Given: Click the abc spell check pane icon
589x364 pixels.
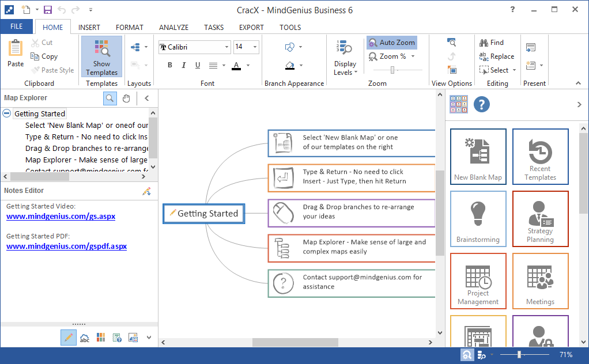Looking at the screenshot, I should (85, 338).
